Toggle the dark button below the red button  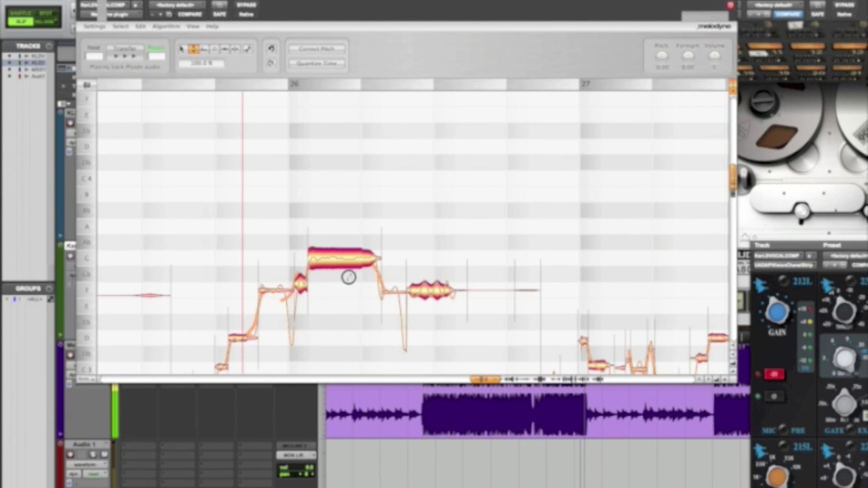[774, 396]
